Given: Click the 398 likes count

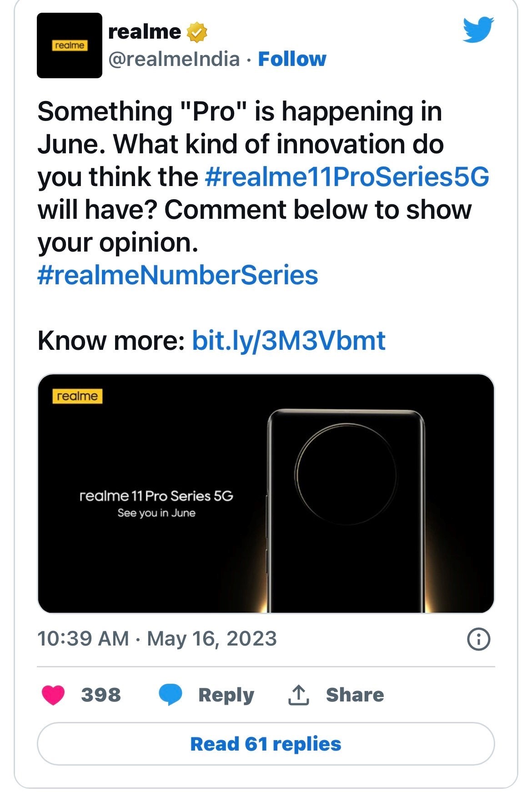Looking at the screenshot, I should click(x=101, y=695).
